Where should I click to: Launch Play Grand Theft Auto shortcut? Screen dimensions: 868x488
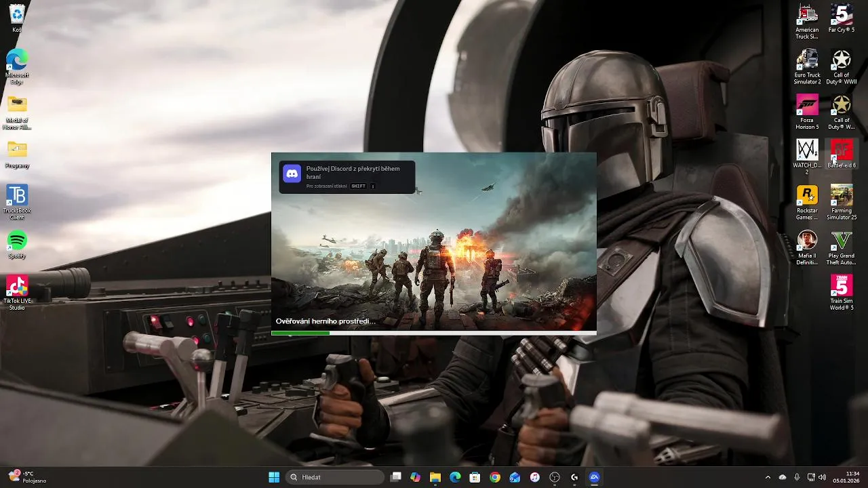coord(842,247)
